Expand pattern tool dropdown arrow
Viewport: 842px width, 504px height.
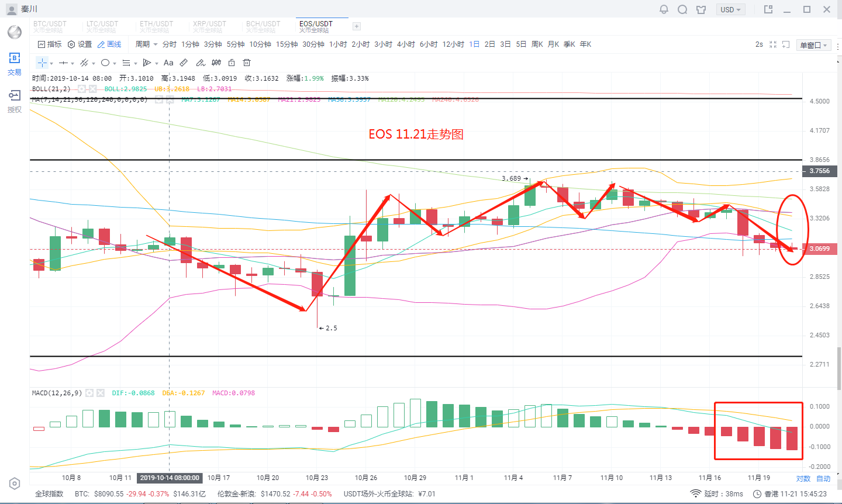[x=156, y=63]
